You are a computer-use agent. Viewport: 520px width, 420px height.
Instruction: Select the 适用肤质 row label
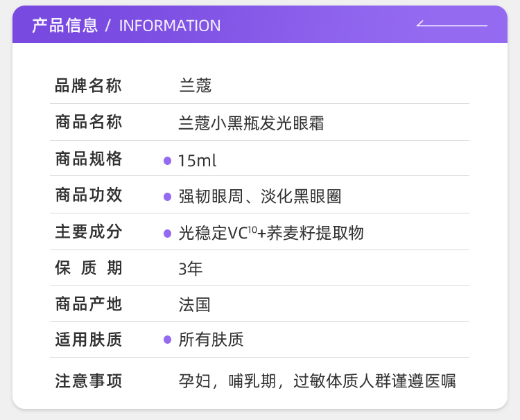88,340
